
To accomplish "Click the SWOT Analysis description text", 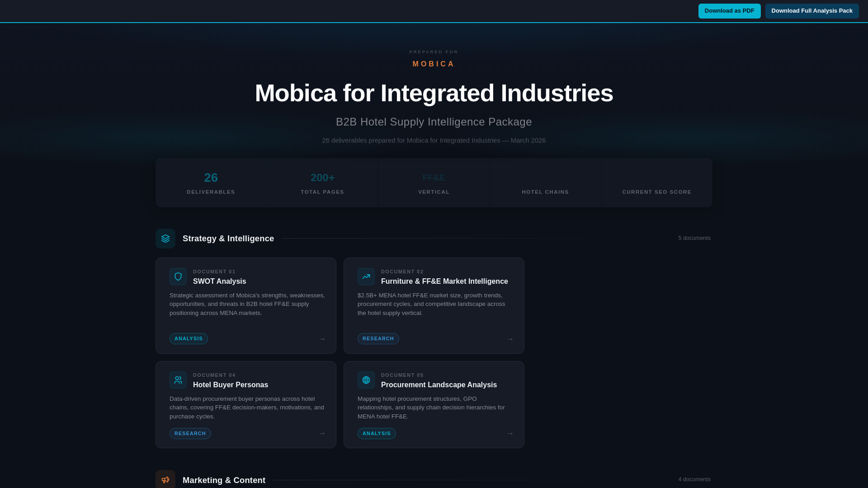I will 247,304.
